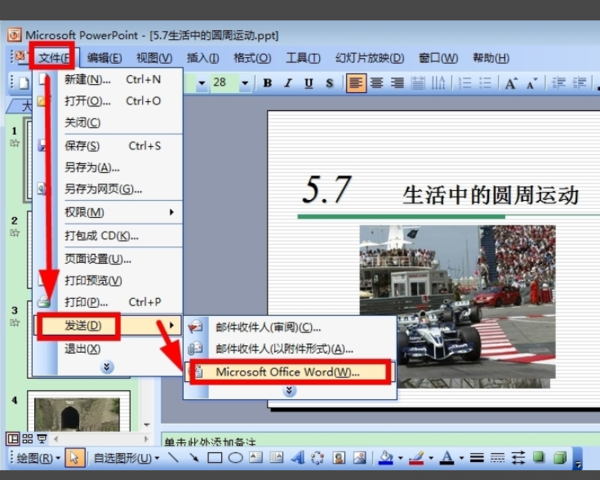600x480 pixels.
Task: Insert picture from file icon
Action: [360, 458]
